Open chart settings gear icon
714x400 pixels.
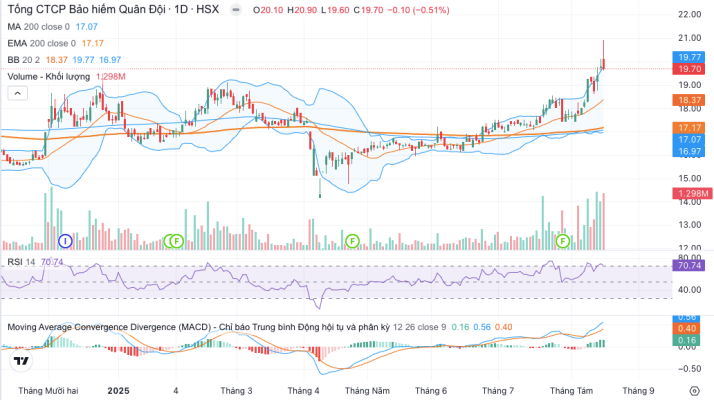(694, 391)
